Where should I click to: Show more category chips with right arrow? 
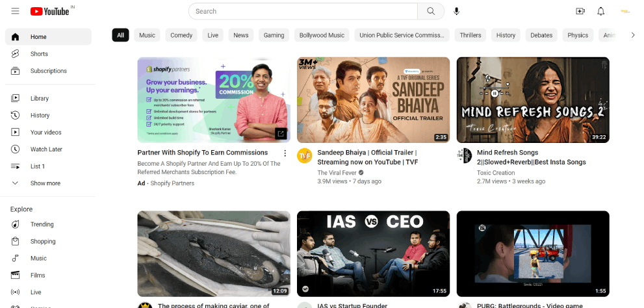(x=633, y=35)
